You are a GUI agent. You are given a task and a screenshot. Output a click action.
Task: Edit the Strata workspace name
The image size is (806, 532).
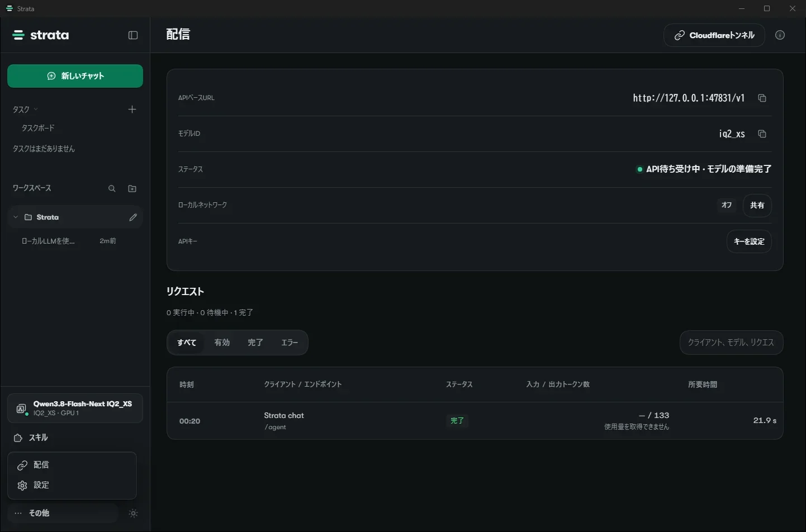(x=133, y=217)
